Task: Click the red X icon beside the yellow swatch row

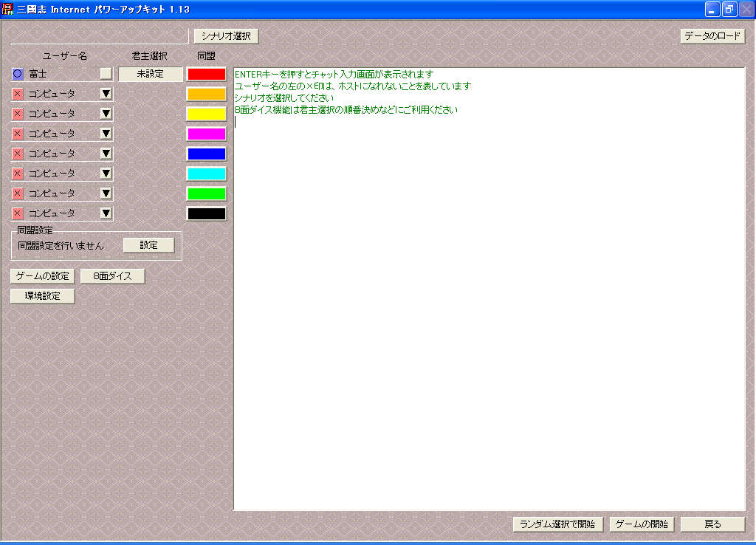Action: pos(18,114)
